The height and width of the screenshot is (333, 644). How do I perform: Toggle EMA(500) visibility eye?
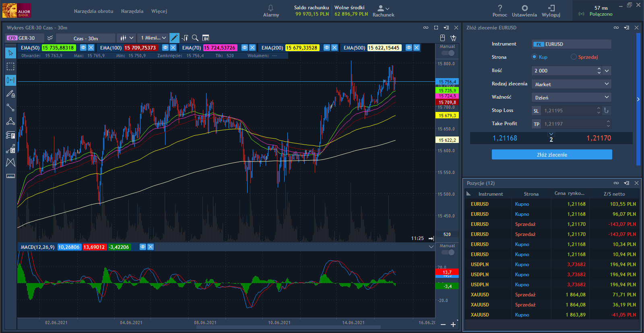[x=409, y=48]
